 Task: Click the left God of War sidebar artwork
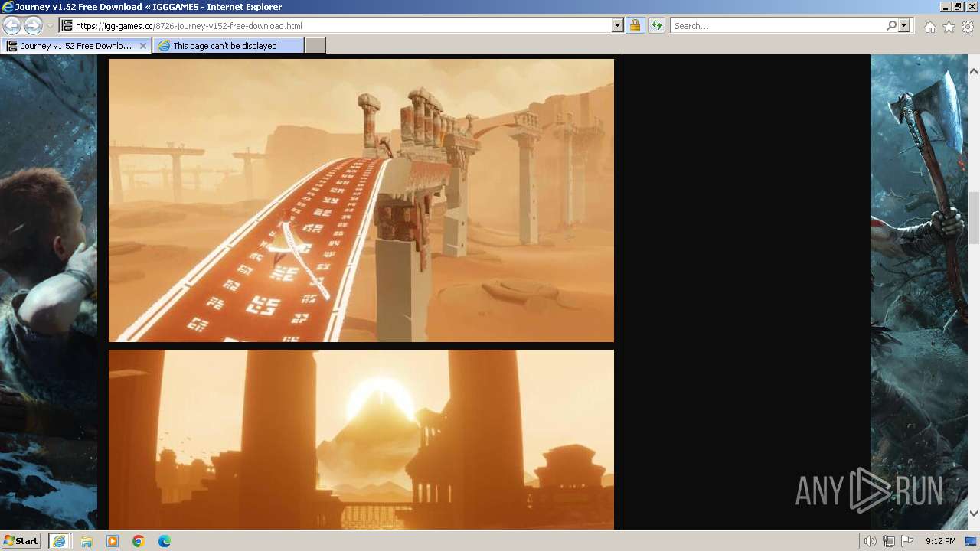coord(48,292)
